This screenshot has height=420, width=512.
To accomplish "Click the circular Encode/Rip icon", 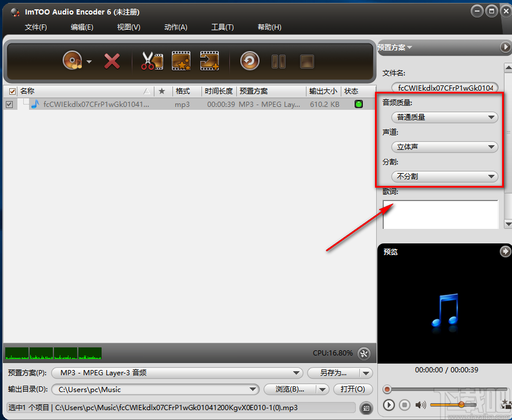I will 250,60.
